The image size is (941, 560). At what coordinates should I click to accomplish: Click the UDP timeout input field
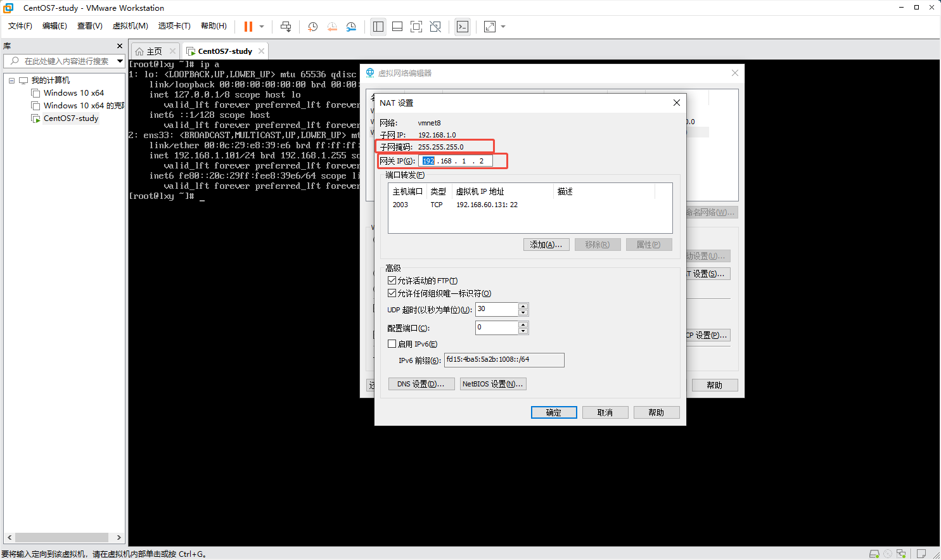[x=497, y=309]
